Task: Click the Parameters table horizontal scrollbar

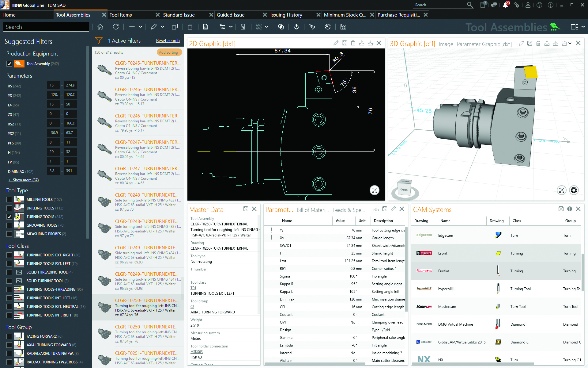Action: click(x=315, y=364)
